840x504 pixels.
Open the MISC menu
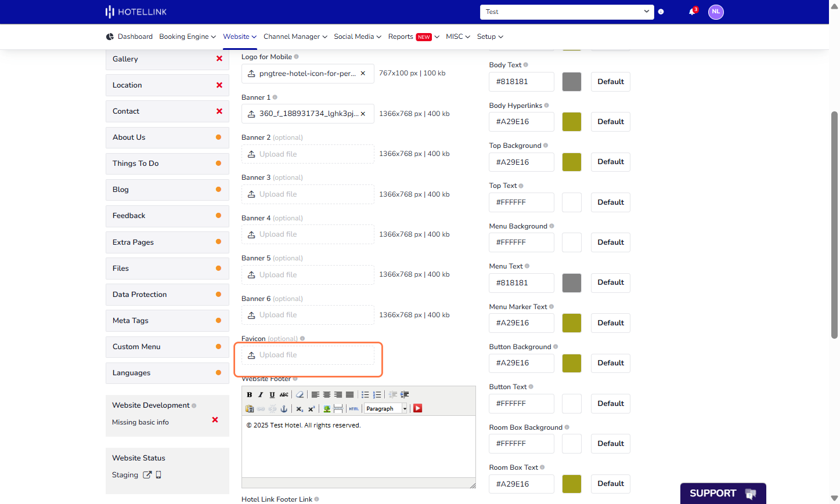458,37
